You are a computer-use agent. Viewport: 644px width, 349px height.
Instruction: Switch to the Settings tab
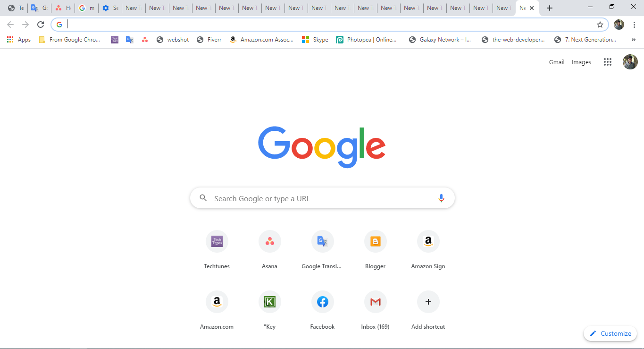pos(110,8)
